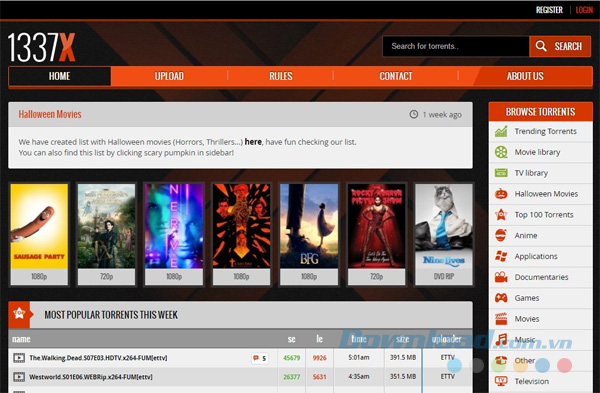This screenshot has height=393, width=600.
Task: Open the Trending Torrents link
Action: tap(545, 131)
